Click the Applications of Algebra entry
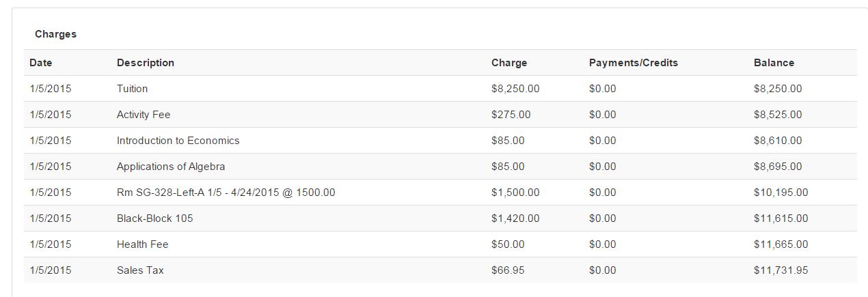Viewport: 868px width, 297px height. (171, 167)
